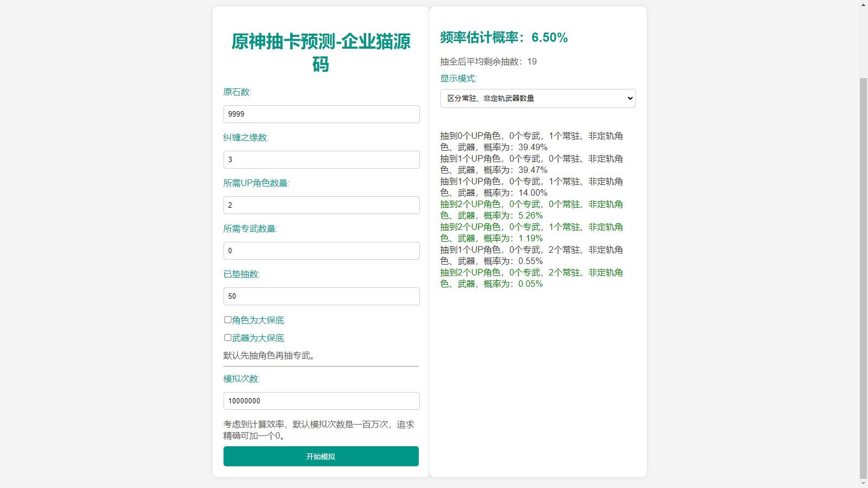Select the green result showing 5.26%

532,210
